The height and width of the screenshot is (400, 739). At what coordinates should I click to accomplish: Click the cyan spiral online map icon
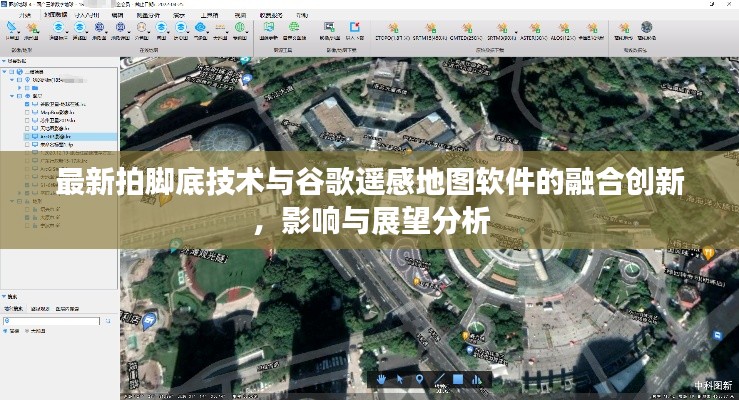[x=200, y=28]
